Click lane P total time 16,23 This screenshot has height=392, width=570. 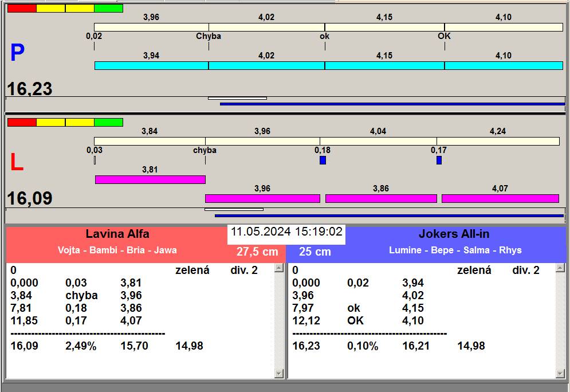[29, 89]
